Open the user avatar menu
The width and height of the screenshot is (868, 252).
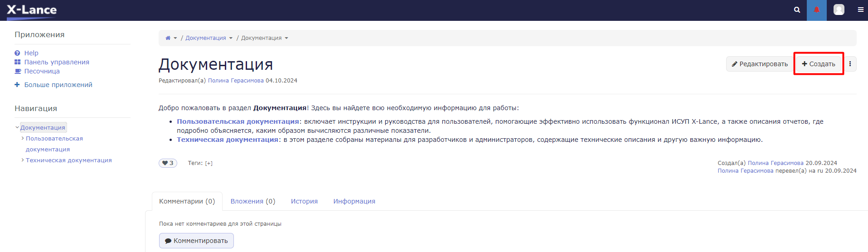click(x=839, y=10)
